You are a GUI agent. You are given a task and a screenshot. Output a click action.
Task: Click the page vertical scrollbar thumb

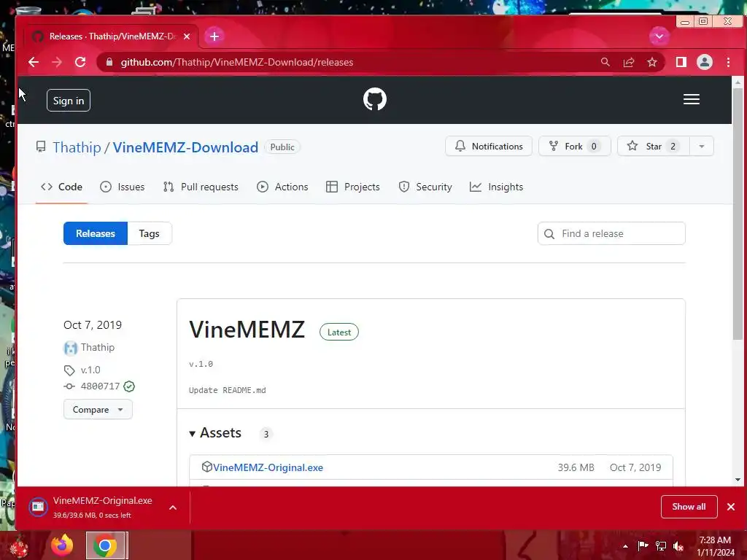click(738, 214)
